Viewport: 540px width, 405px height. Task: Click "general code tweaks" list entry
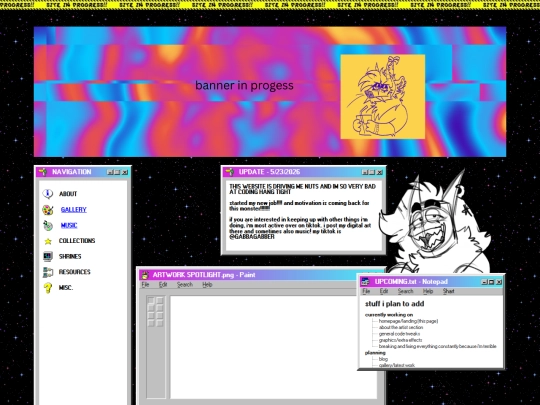(399, 334)
